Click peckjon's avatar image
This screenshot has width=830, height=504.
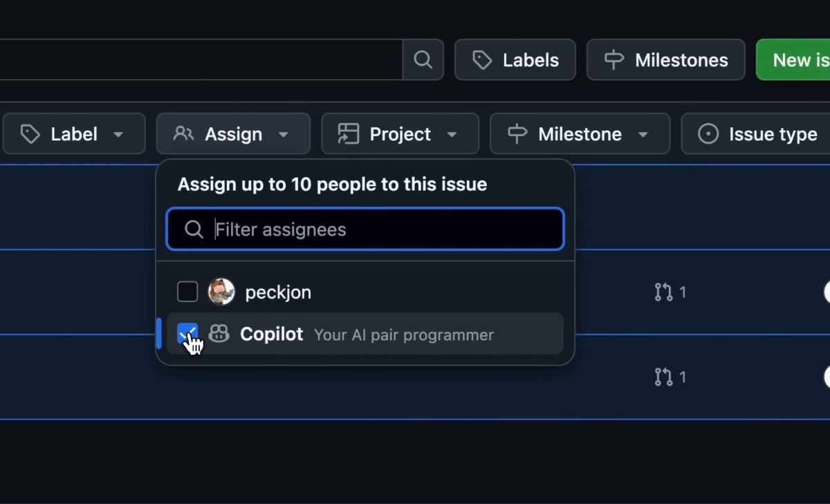221,292
